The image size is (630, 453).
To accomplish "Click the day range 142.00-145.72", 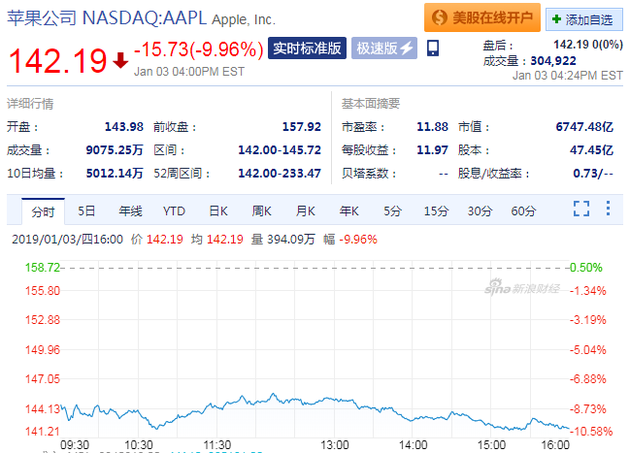I will click(280, 150).
